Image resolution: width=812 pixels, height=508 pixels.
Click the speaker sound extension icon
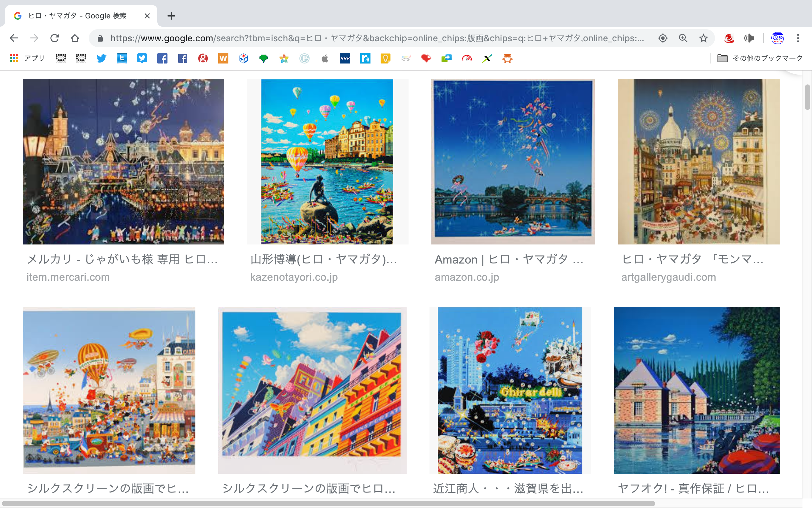[x=749, y=38]
